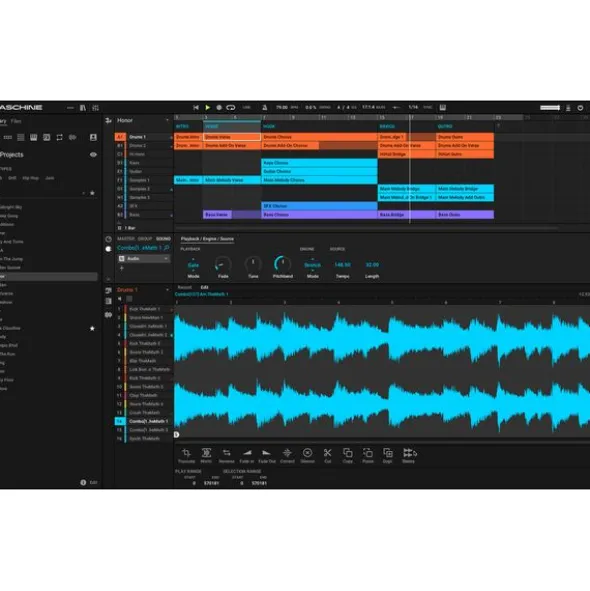Adjust the master volume slider

(550, 108)
